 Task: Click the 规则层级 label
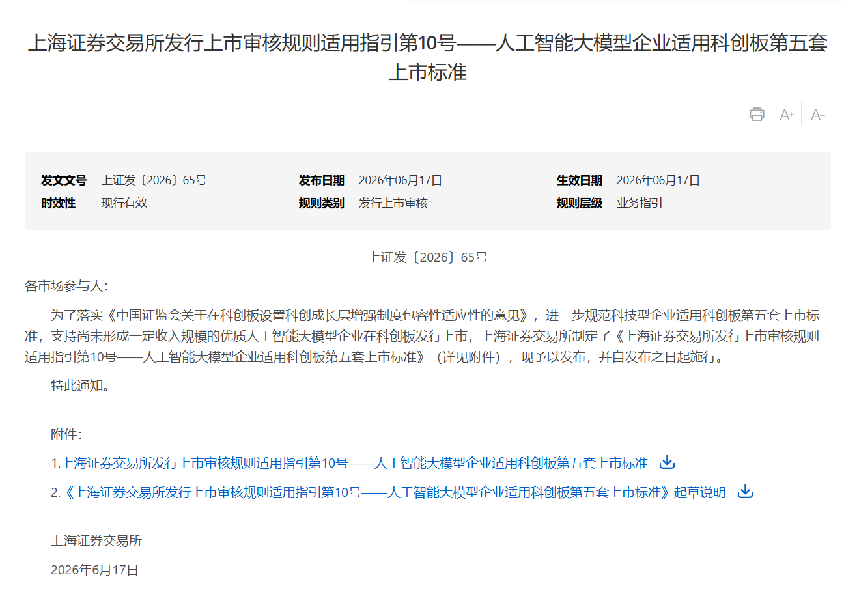[x=580, y=203]
